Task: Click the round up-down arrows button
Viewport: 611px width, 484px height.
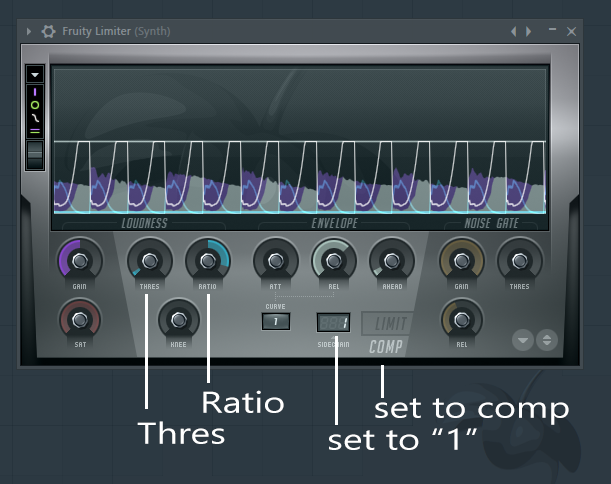Action: (547, 340)
